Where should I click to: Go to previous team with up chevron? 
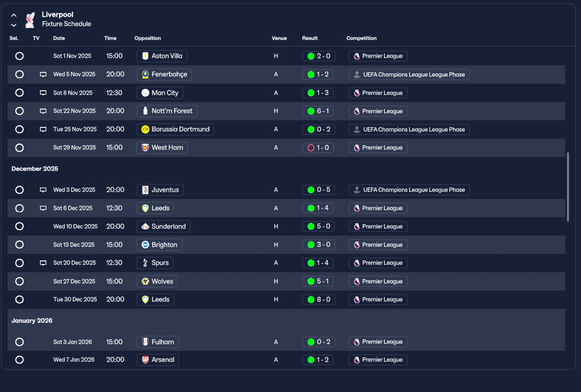tap(14, 15)
